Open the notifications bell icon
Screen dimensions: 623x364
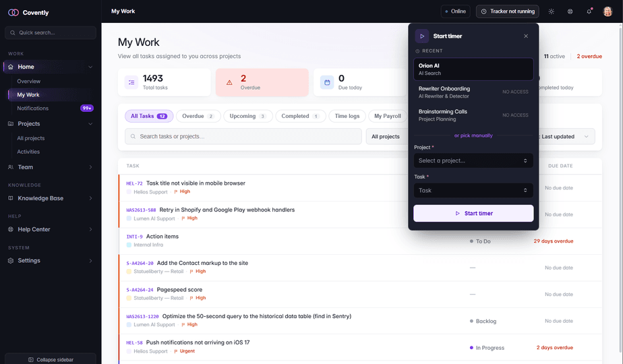[589, 11]
